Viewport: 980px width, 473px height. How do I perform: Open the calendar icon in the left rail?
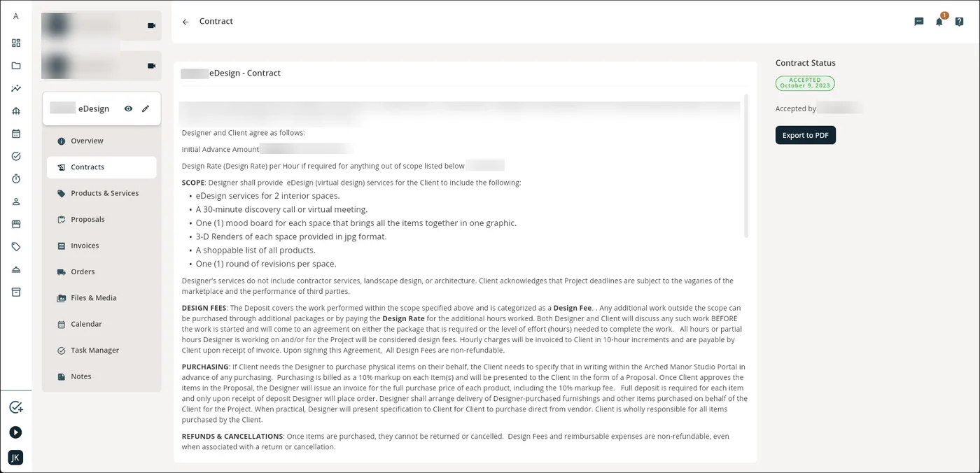click(15, 133)
